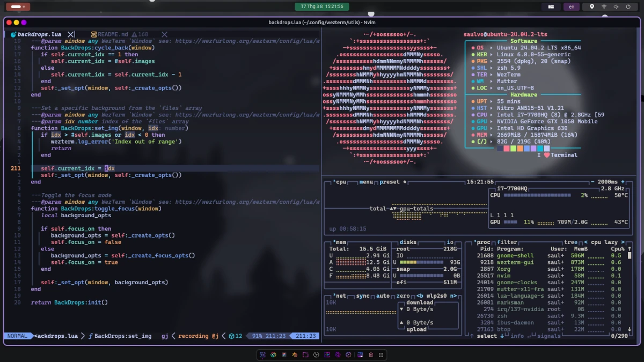Click right arrow next to 'cpu lazy' sort
This screenshot has height=362, width=644.
click(621, 242)
